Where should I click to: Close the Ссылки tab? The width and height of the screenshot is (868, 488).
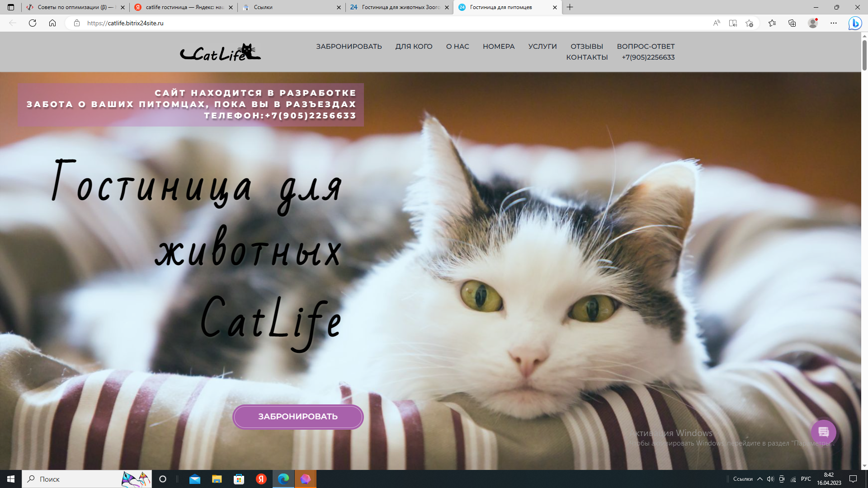339,7
